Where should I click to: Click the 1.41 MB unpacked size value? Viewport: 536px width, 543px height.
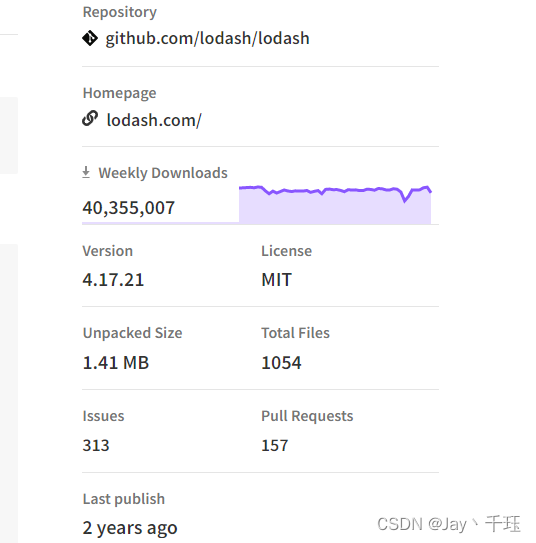[x=116, y=363]
